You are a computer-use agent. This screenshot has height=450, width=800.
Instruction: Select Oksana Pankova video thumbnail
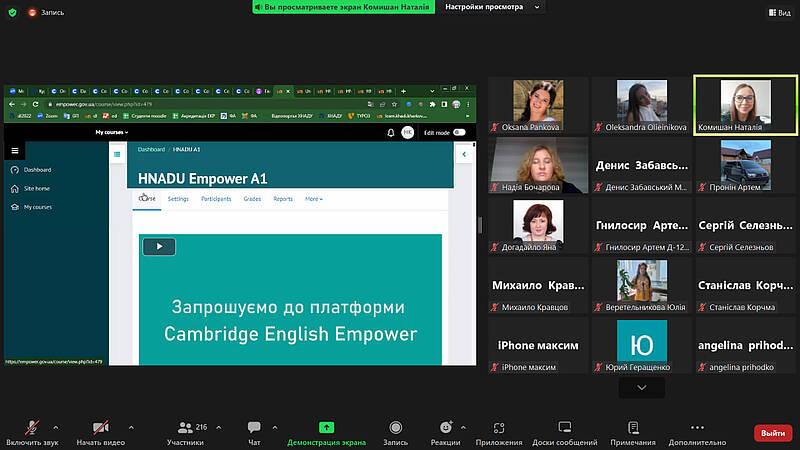(x=538, y=106)
